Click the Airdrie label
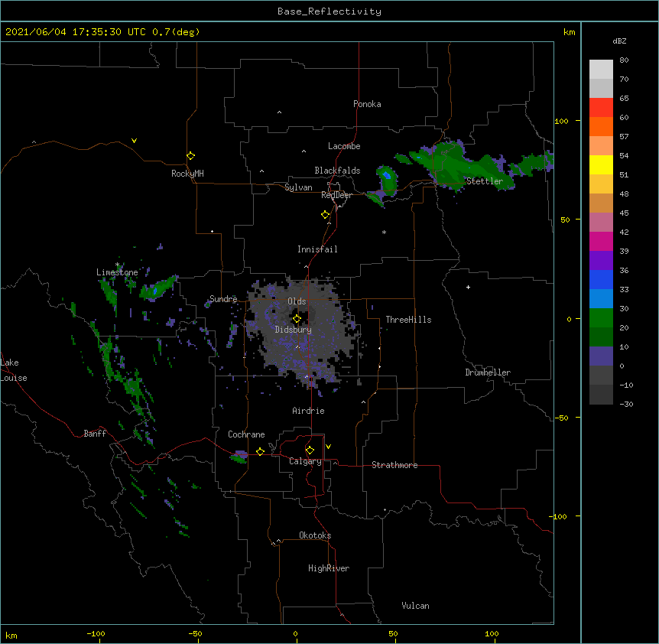The width and height of the screenshot is (659, 644). pyautogui.click(x=308, y=411)
